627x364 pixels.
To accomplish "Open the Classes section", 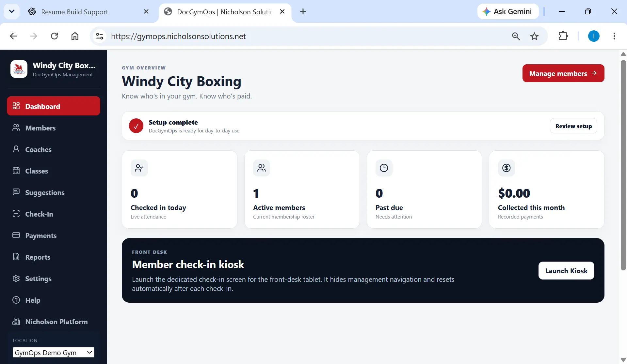I will point(54,171).
